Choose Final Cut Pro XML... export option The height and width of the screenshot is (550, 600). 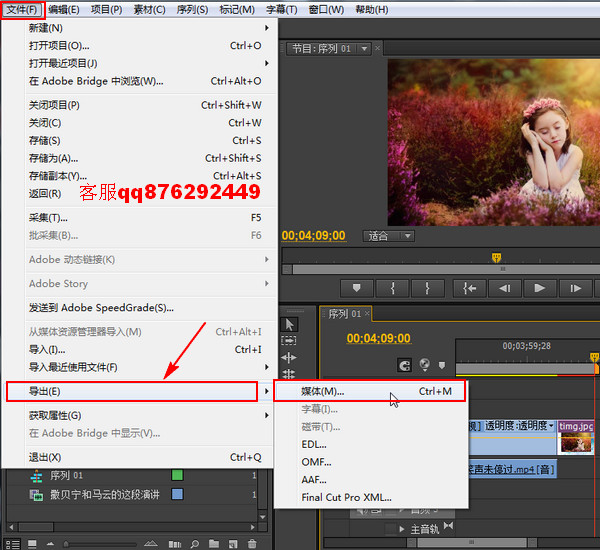346,497
